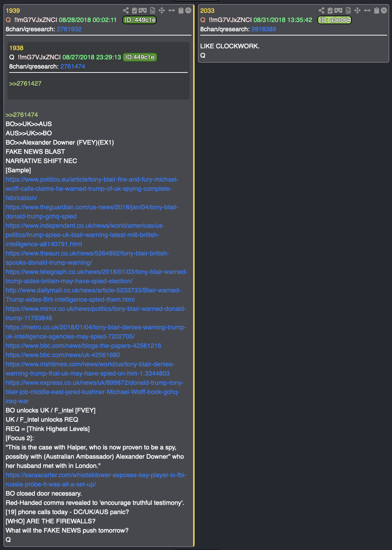Click the ID: a3e064 badge on post 2033
Image resolution: width=392 pixels, height=550 pixels.
334,20
